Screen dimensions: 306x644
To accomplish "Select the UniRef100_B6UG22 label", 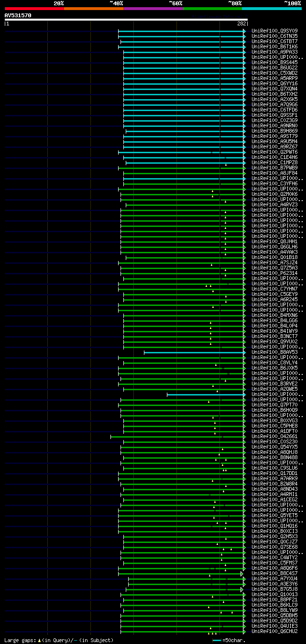I will click(x=274, y=68).
